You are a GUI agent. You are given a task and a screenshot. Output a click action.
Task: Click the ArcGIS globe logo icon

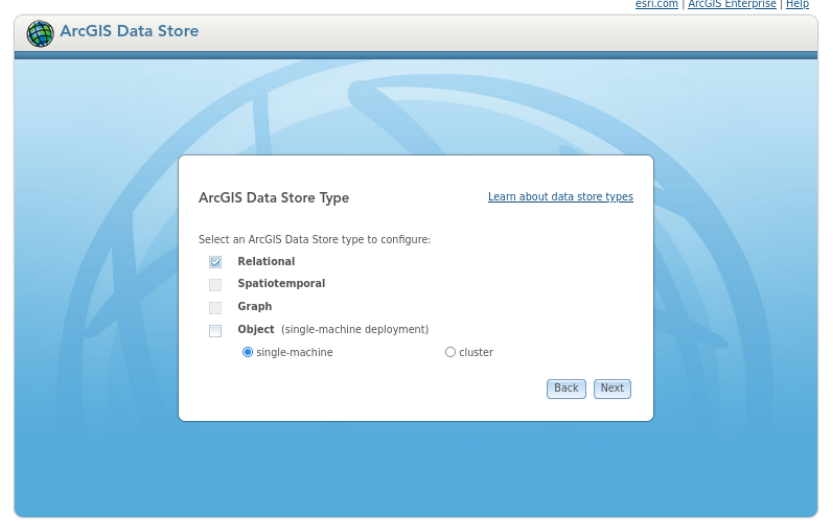[40, 33]
